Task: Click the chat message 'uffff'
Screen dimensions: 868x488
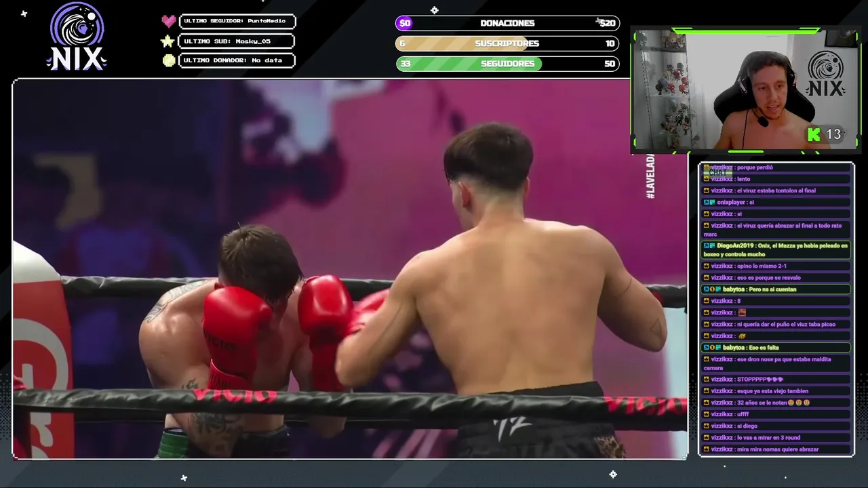Action: [x=776, y=414]
